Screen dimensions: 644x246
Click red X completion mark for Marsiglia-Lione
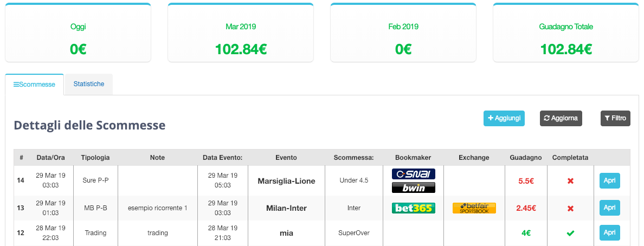570,180
